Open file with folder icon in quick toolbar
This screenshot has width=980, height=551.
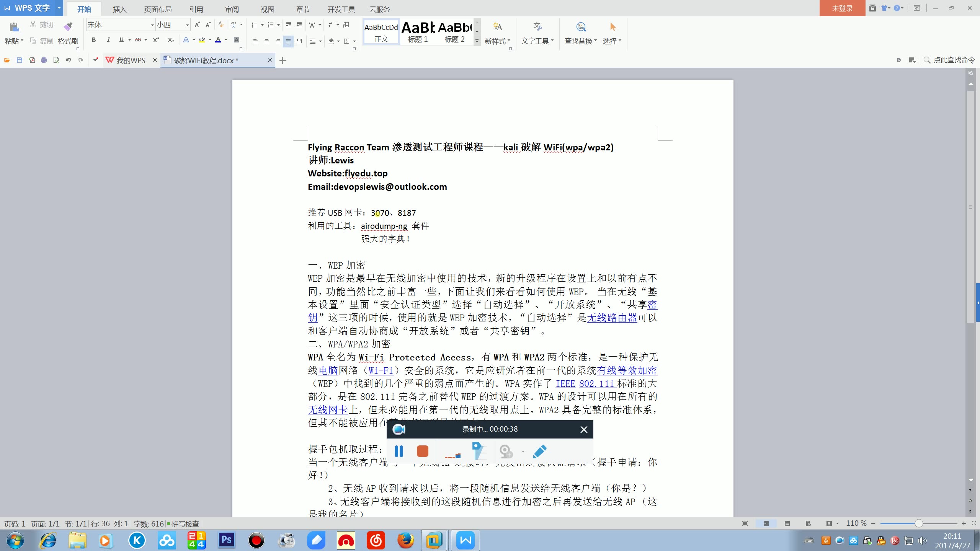point(7,60)
